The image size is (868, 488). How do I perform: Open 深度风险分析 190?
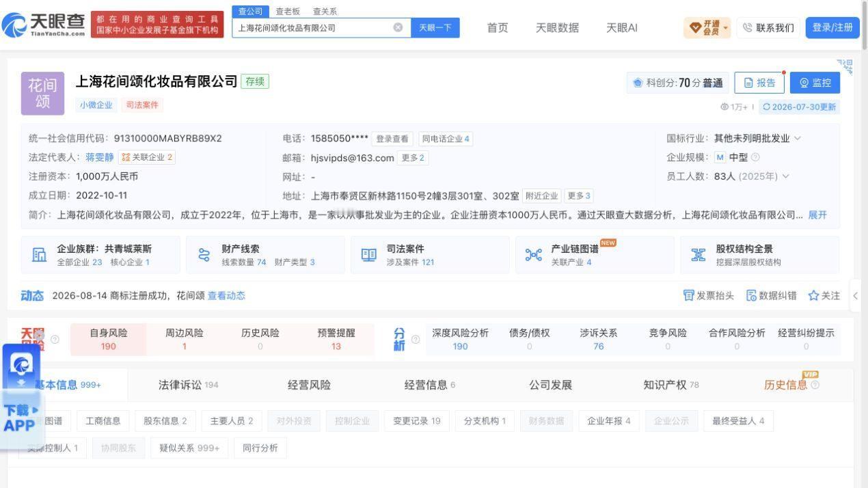pos(461,340)
